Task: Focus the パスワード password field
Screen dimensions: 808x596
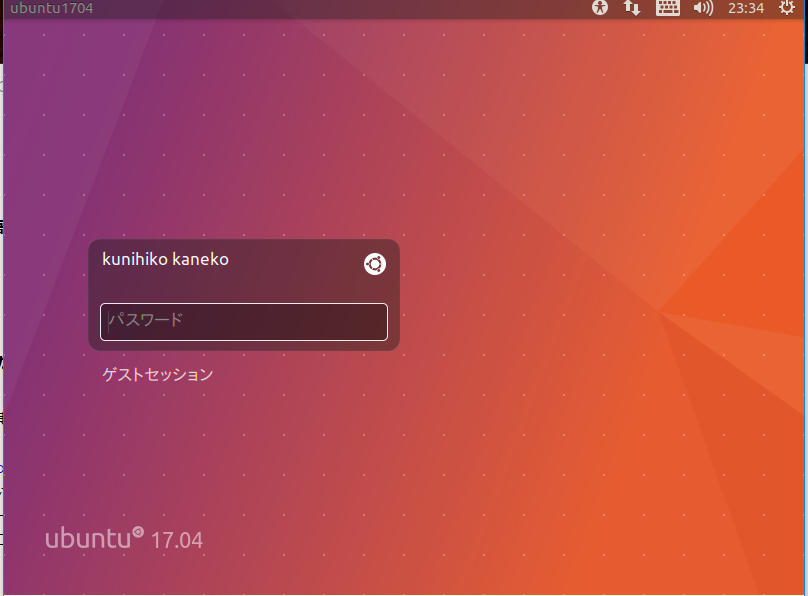Action: click(244, 322)
